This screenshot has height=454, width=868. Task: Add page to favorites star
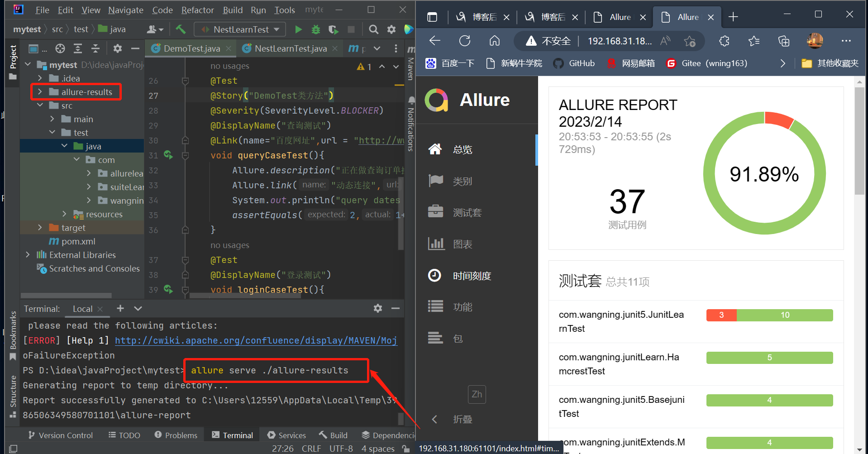pos(690,41)
